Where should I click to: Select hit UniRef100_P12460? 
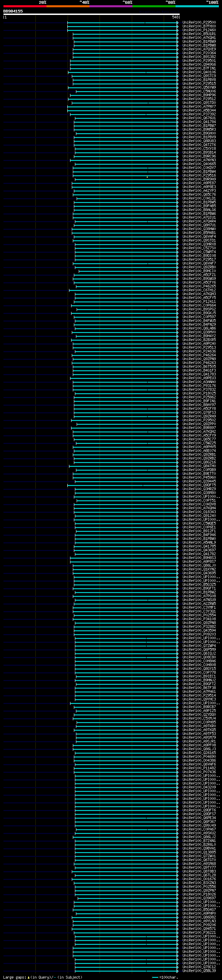coord(199,30)
